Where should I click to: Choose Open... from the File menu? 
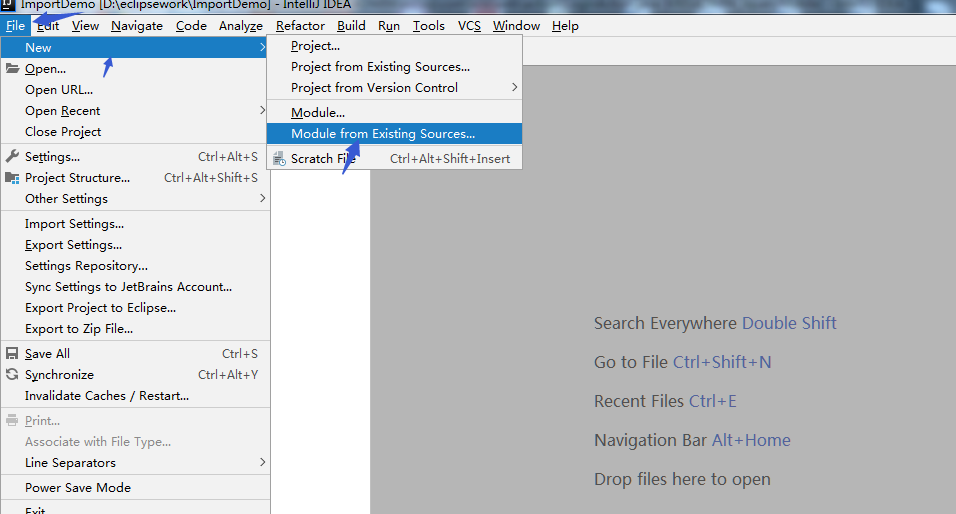[x=135, y=68]
